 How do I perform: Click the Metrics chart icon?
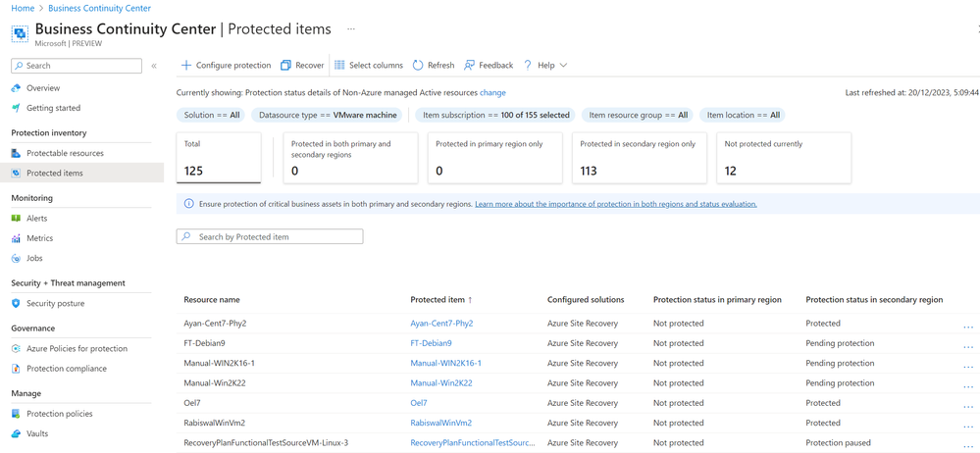coord(17,238)
